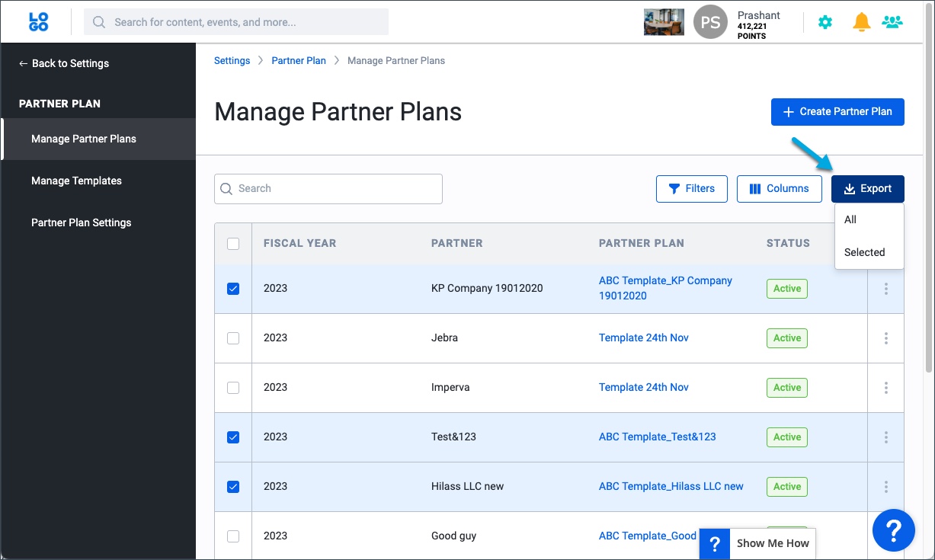Open the settings gear icon
Screen dimensions: 935x560
tap(825, 22)
